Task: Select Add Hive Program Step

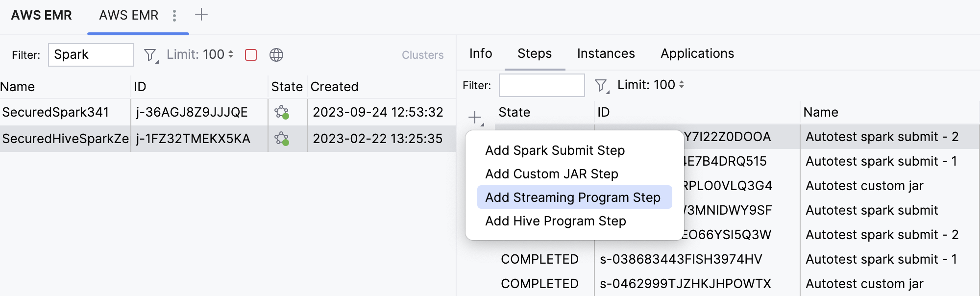Action: [555, 221]
